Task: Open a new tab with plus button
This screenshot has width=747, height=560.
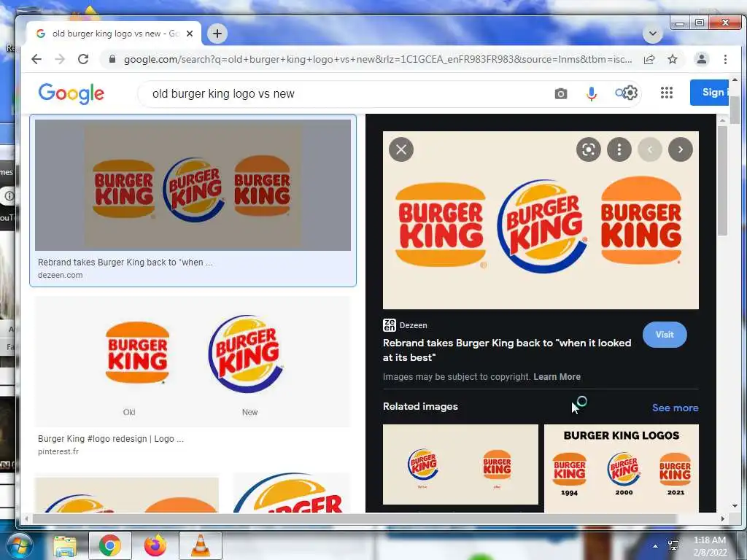Action: coord(217,34)
